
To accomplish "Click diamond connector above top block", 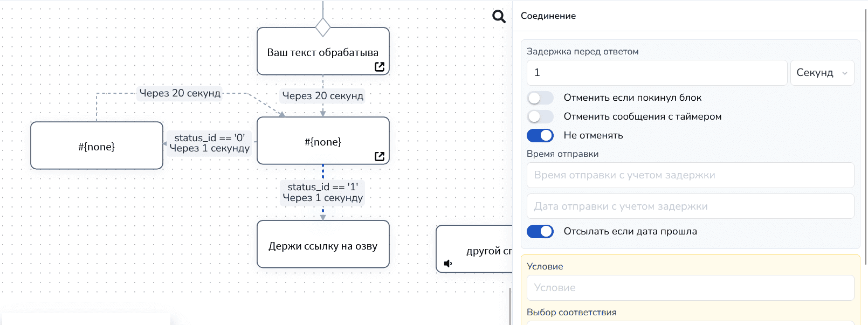I will click(323, 27).
